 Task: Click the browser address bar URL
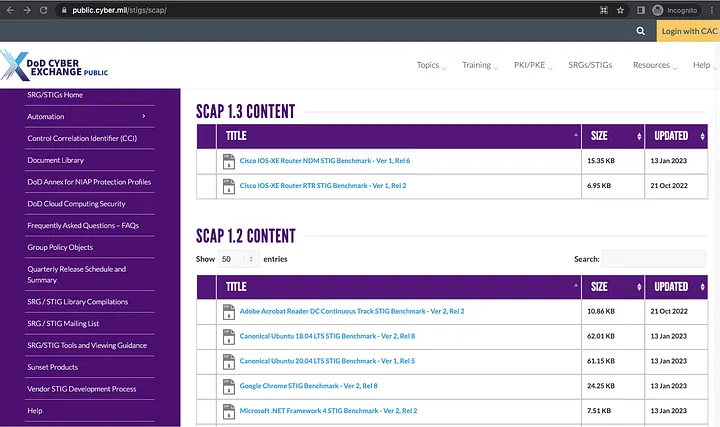click(119, 10)
